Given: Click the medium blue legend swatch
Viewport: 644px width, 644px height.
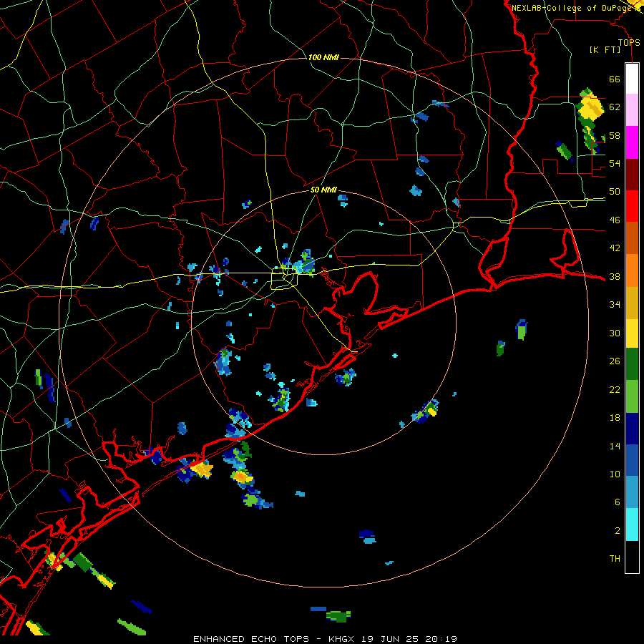Looking at the screenshot, I should pyautogui.click(x=632, y=460).
